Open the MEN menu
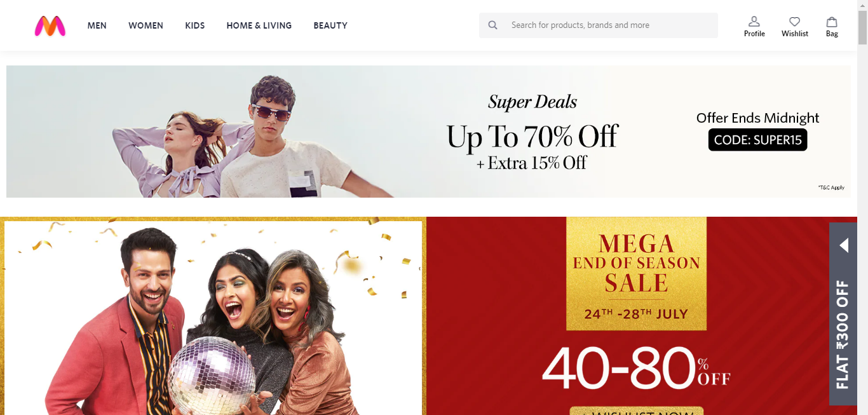 click(x=97, y=25)
